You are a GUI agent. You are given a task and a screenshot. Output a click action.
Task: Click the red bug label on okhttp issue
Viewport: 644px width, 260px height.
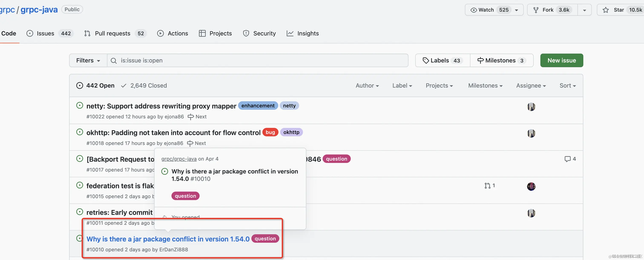pyautogui.click(x=270, y=132)
